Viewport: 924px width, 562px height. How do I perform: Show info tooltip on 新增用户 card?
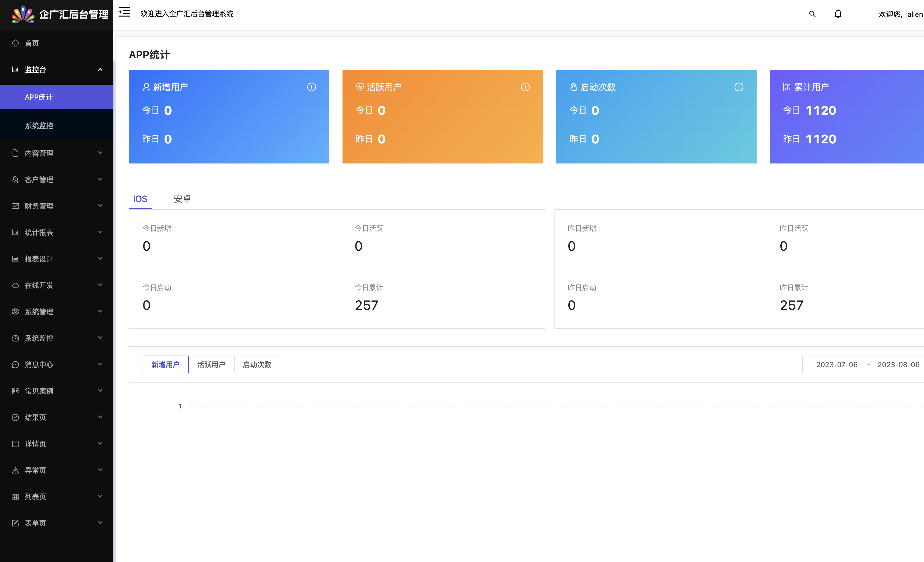[x=312, y=87]
